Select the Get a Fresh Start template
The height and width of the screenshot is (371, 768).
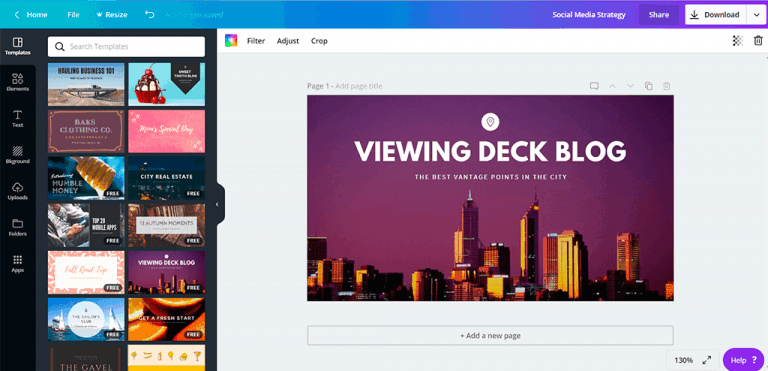167,319
